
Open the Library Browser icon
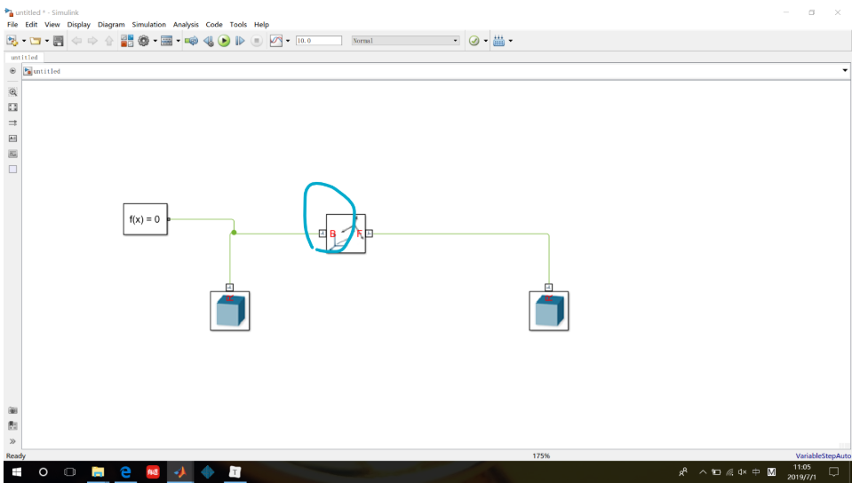click(127, 40)
